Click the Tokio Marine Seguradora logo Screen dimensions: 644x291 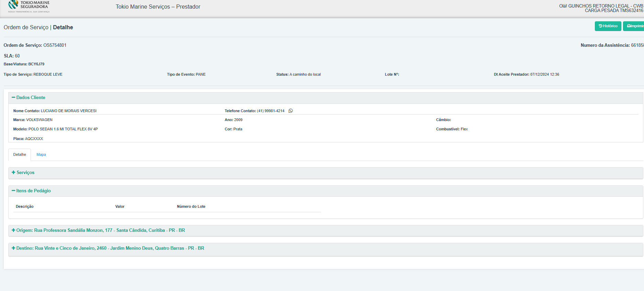click(29, 7)
